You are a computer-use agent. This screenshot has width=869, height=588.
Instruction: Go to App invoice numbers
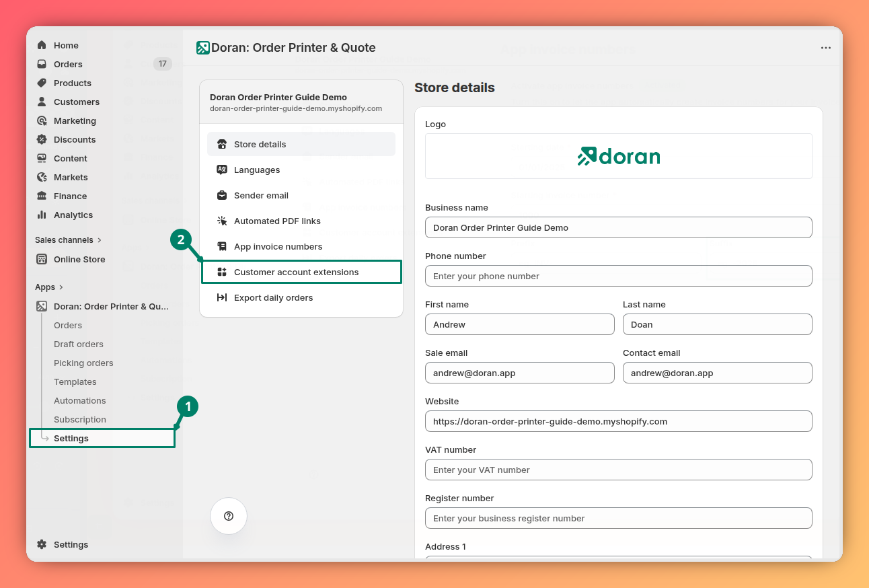point(301,246)
